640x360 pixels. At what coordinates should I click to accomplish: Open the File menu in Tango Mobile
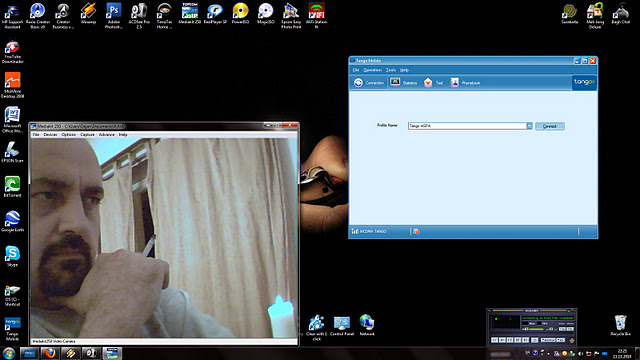[x=356, y=70]
